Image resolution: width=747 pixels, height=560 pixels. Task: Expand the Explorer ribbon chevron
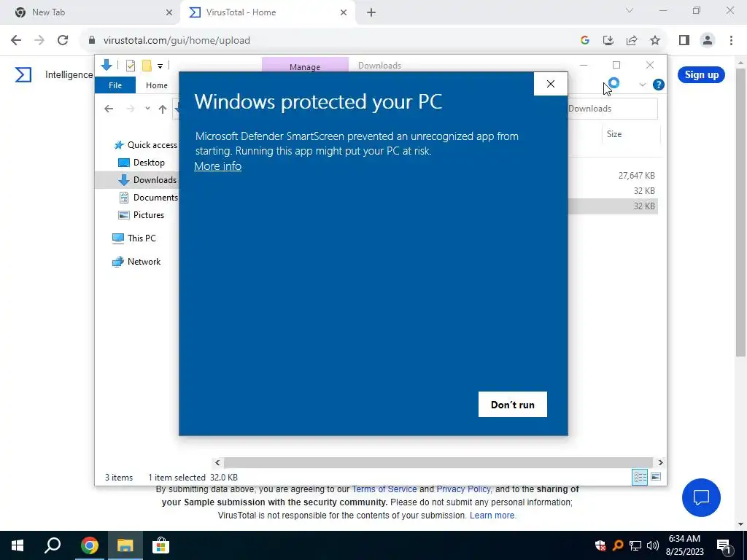pyautogui.click(x=642, y=85)
